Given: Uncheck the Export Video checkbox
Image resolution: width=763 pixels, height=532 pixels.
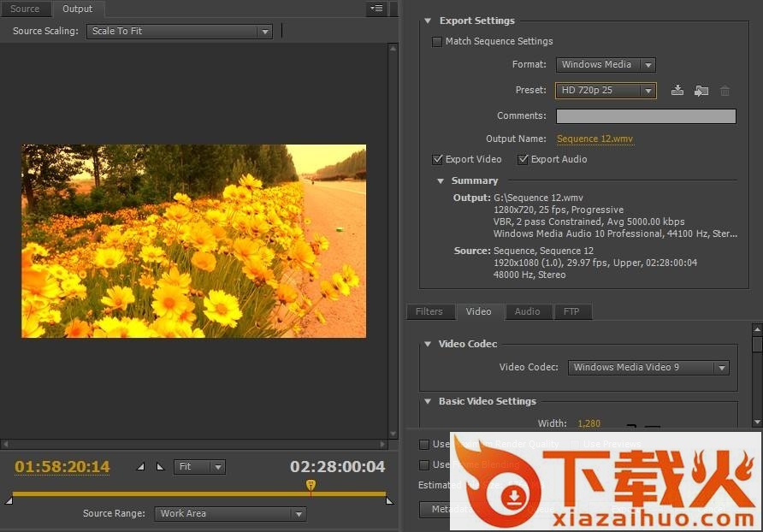Looking at the screenshot, I should [437, 159].
